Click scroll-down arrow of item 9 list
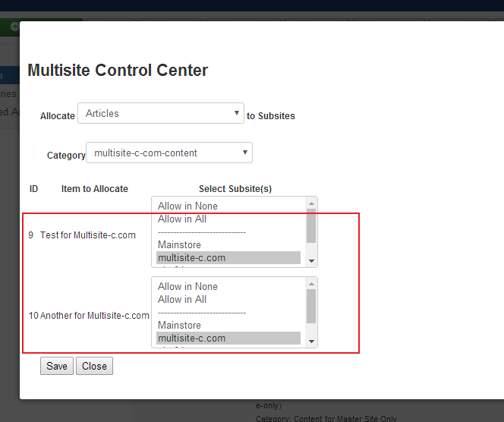Screen dimensions: 504x422 pos(311,261)
